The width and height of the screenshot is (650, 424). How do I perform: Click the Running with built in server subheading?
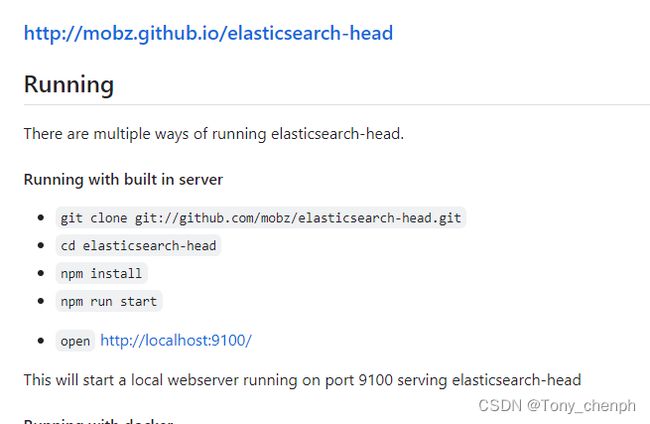coord(123,179)
